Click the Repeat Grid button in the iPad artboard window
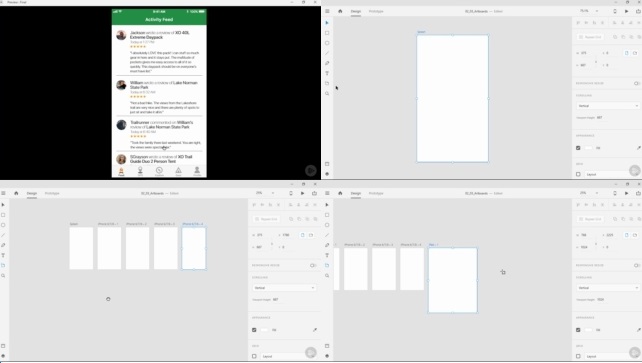This screenshot has height=363, width=642. tap(590, 219)
